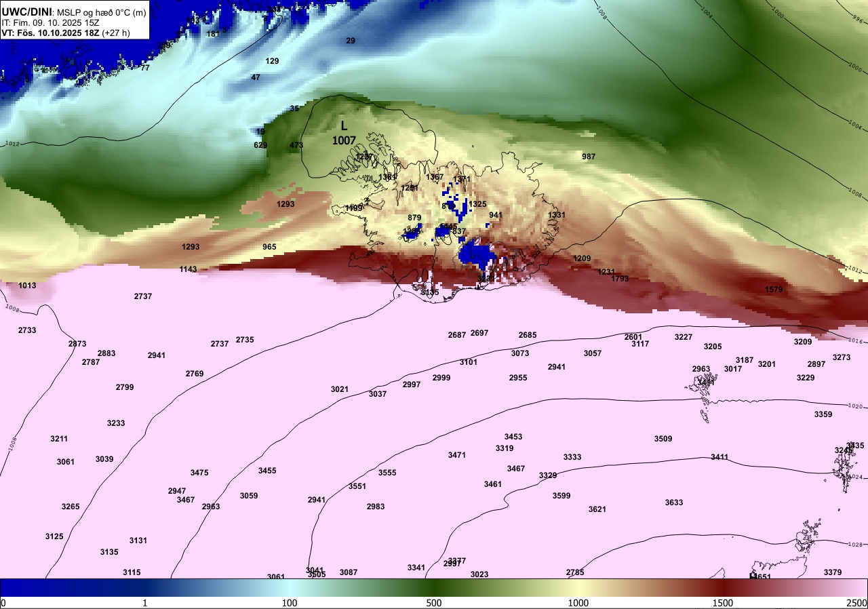The image size is (868, 609).
Task: Select the height value 3341
Action: pos(416,568)
